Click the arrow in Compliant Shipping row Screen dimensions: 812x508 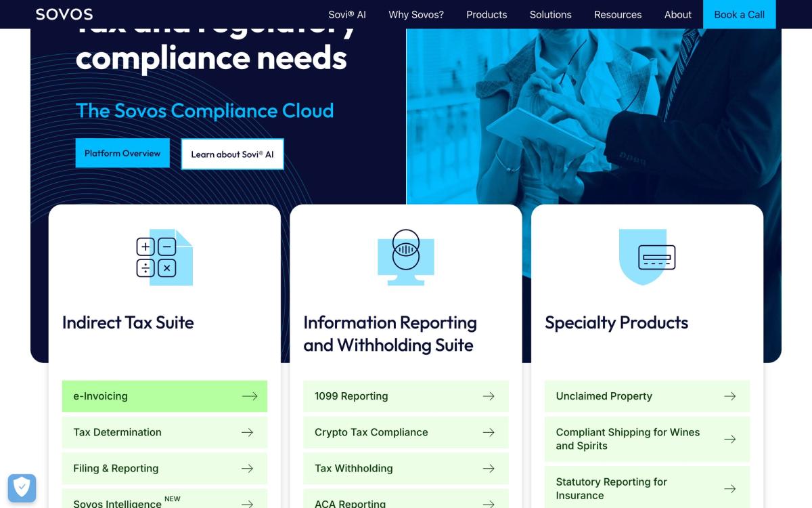[x=730, y=439]
